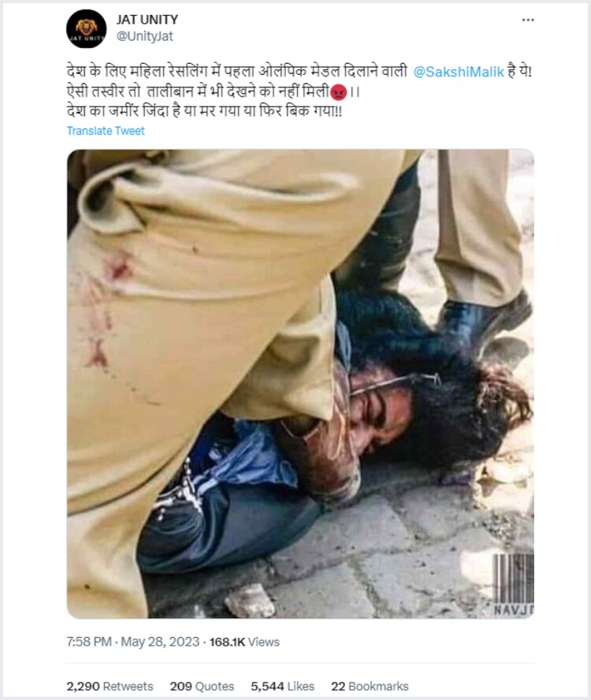Click the JAT UNITY lion profile avatar
Screen dimensions: 591x700
(86, 29)
